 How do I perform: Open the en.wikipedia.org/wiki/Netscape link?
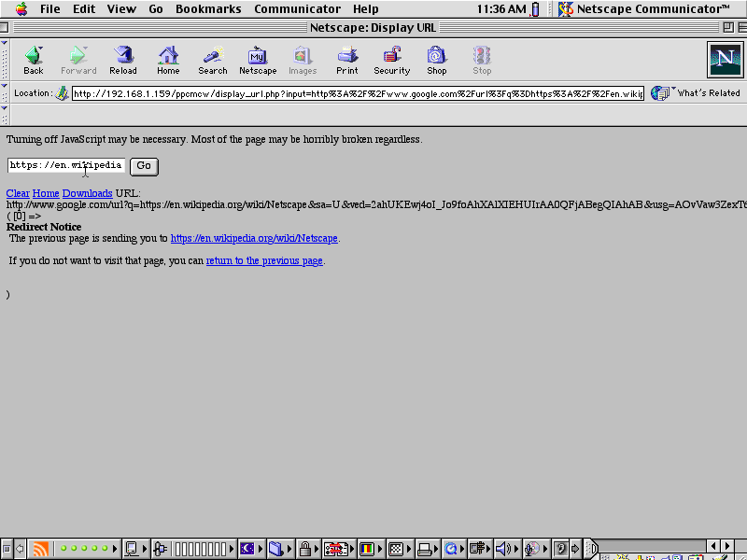pos(254,238)
